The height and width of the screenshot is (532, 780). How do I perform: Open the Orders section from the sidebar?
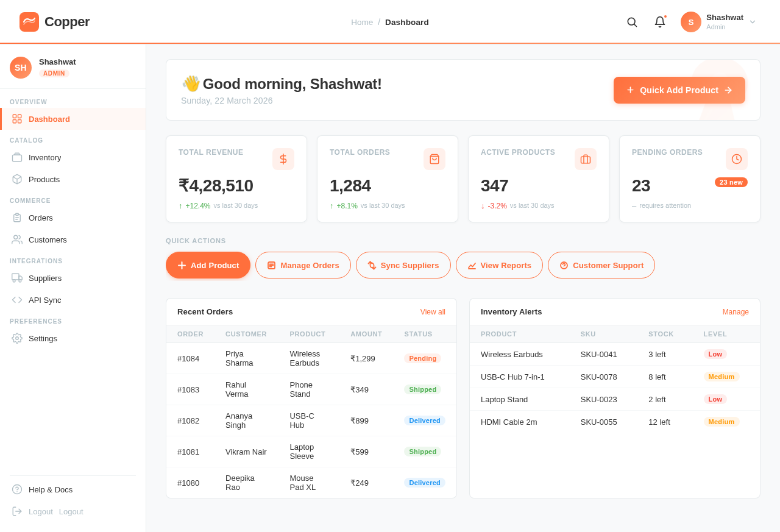coord(16,217)
